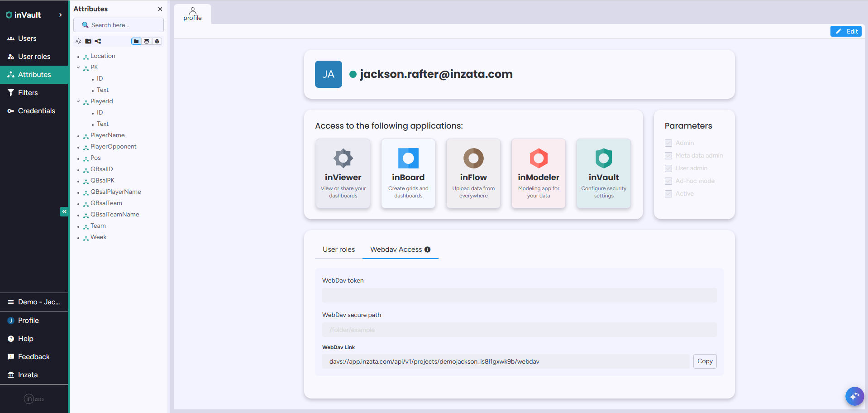The width and height of the screenshot is (868, 413).
Task: Select User roles in the sidebar
Action: pyautogui.click(x=33, y=57)
